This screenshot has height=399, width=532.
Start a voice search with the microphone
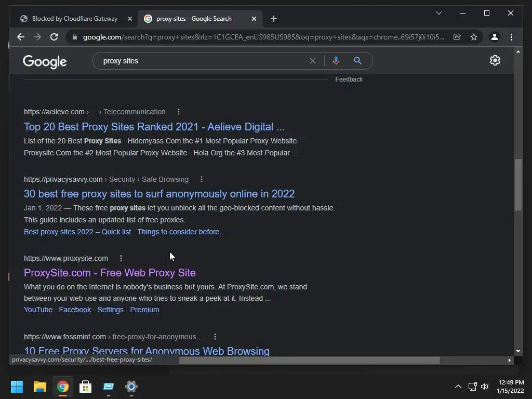click(x=336, y=61)
